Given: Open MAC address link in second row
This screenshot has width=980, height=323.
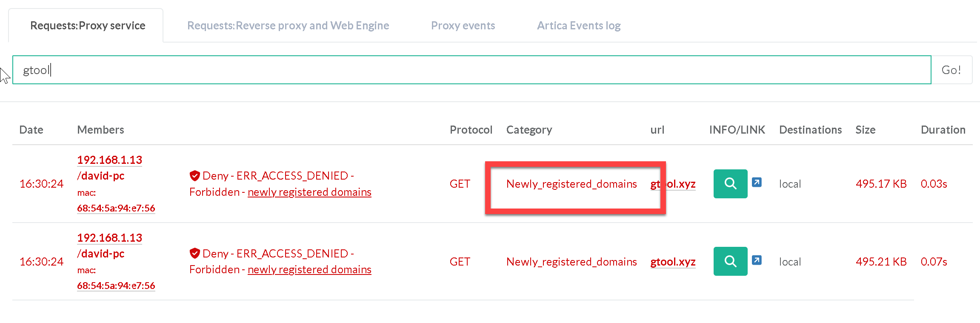Looking at the screenshot, I should 116,286.
